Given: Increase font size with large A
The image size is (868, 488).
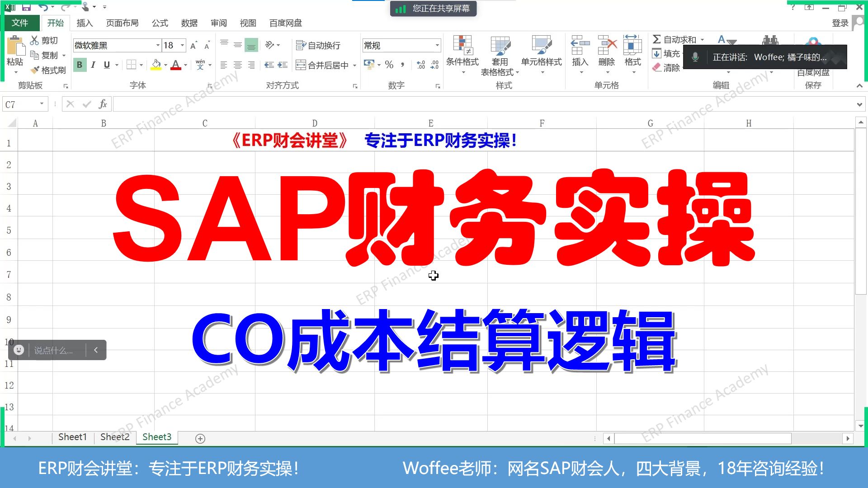Looking at the screenshot, I should pos(193,46).
